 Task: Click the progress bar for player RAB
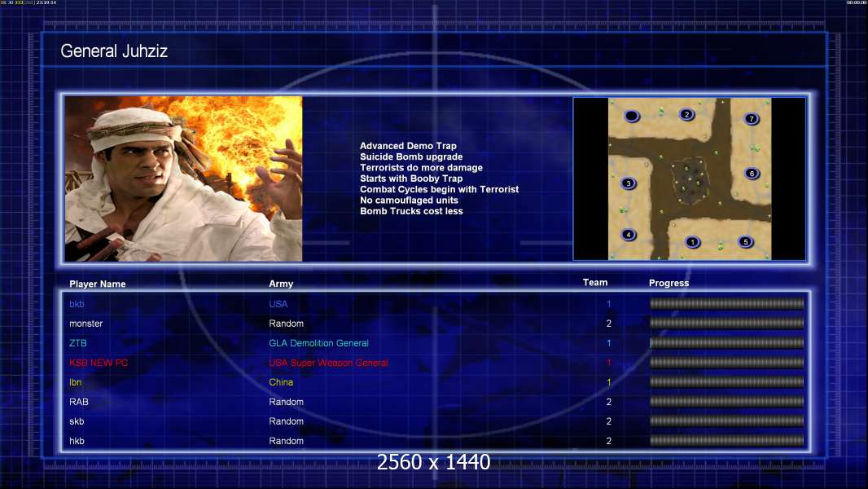coord(726,402)
